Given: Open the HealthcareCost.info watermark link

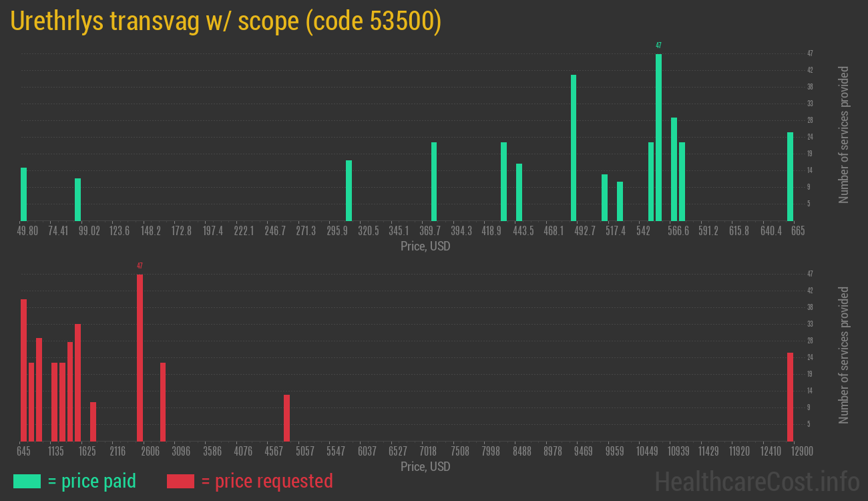Looking at the screenshot, I should [x=756, y=480].
